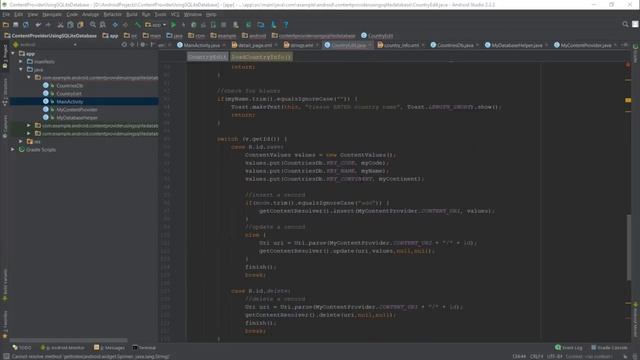Click the Paste toolbar icon
Viewport: 640px width, 360px height.
[x=80, y=25]
